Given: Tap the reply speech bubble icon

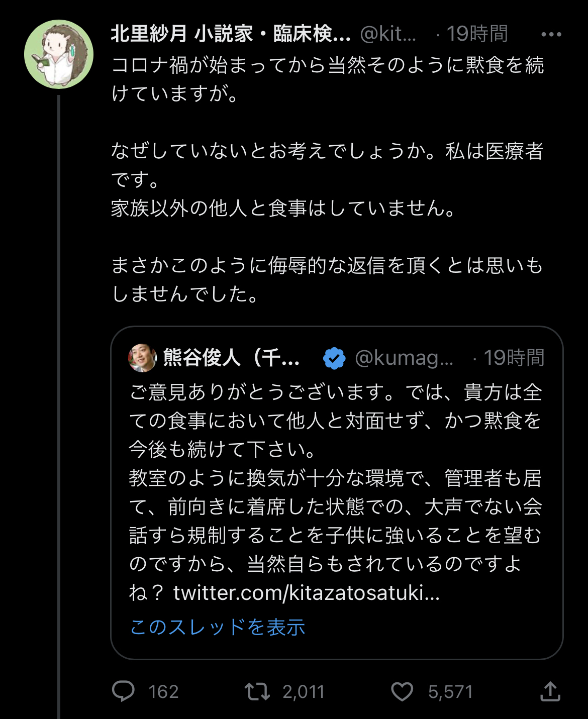Looking at the screenshot, I should click(123, 691).
